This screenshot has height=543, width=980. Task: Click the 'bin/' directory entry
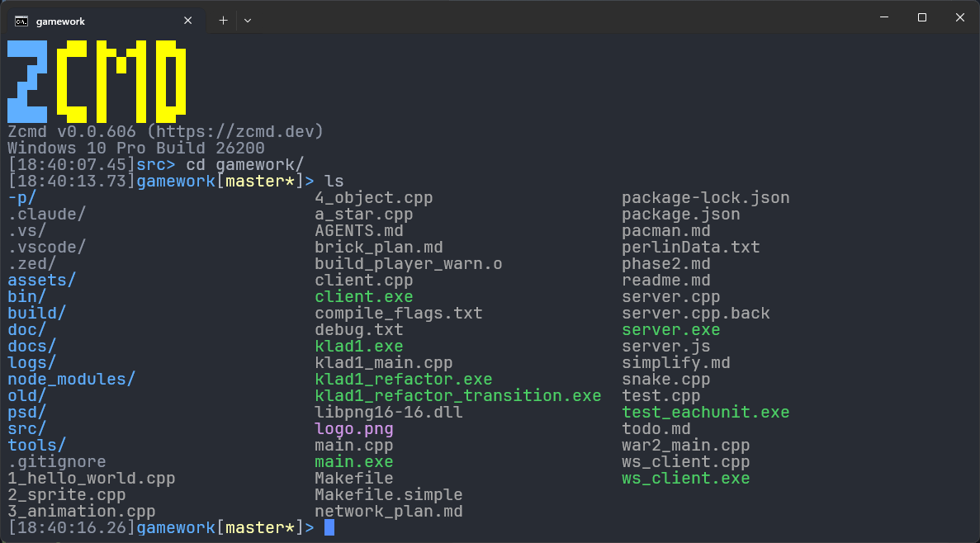coord(27,297)
